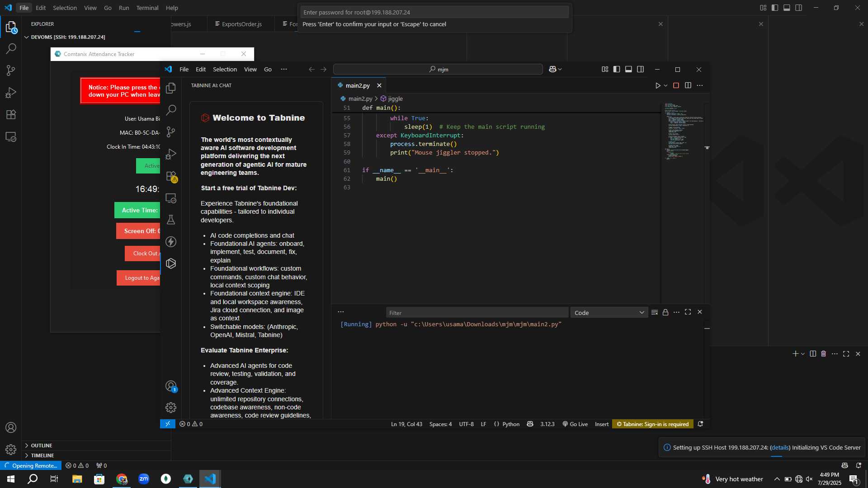Stop running code with red square
The width and height of the screenshot is (868, 488).
(676, 85)
